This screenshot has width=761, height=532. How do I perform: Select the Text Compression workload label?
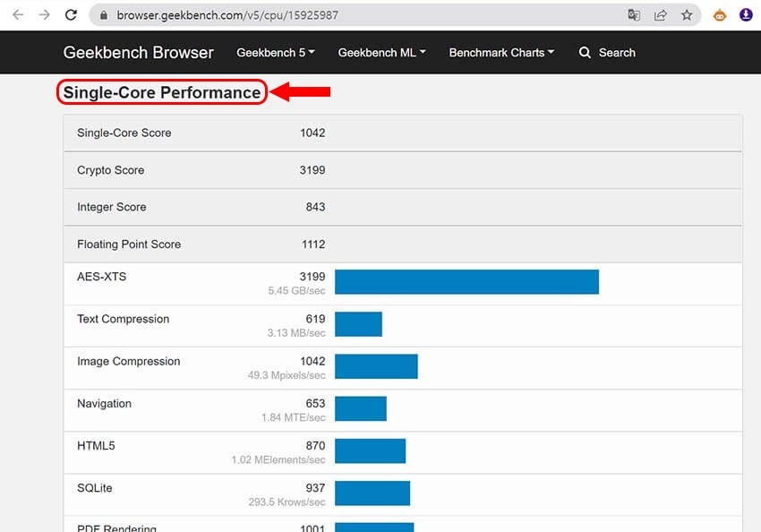124,319
